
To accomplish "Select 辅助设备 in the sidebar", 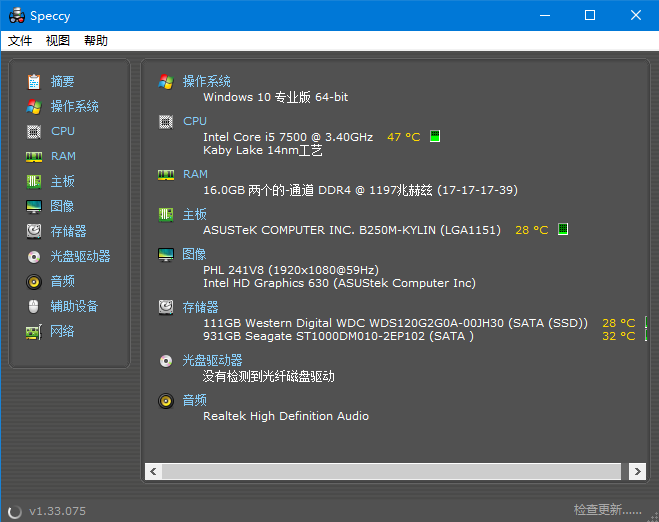I will (x=74, y=306).
